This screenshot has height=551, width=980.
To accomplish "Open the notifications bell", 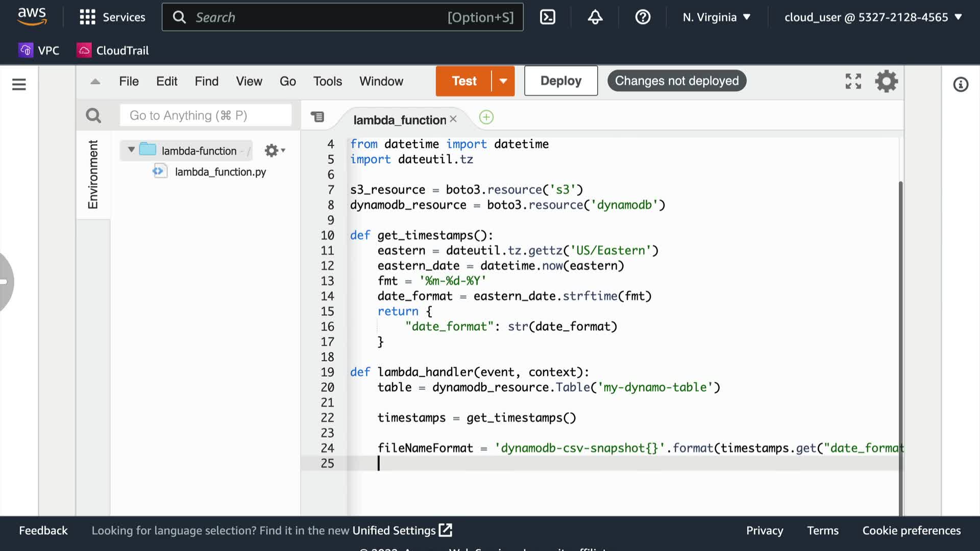I will click(x=595, y=17).
